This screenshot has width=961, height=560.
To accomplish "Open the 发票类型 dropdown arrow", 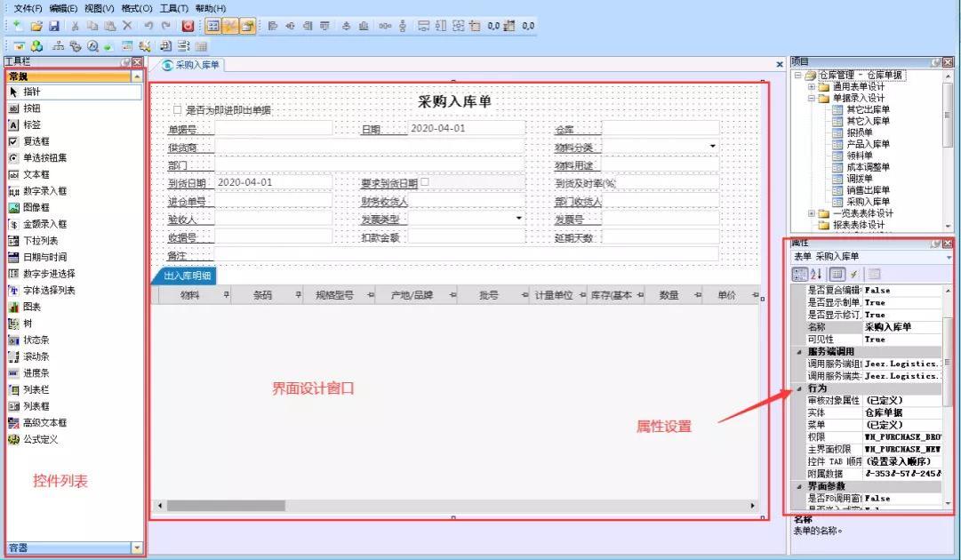I will coord(518,219).
